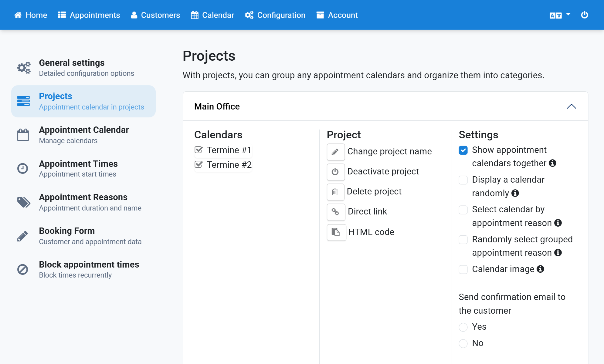This screenshot has width=604, height=364.
Task: Click the chain icon for Direct link
Action: coord(336,212)
